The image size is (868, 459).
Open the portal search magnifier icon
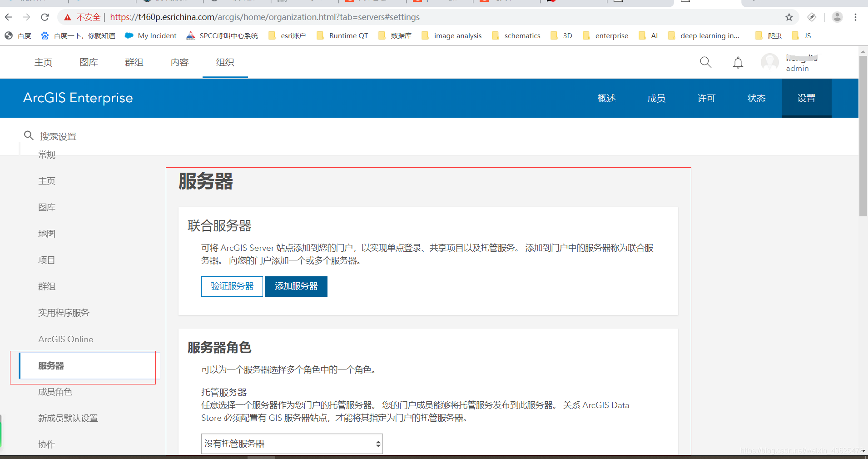(x=705, y=62)
